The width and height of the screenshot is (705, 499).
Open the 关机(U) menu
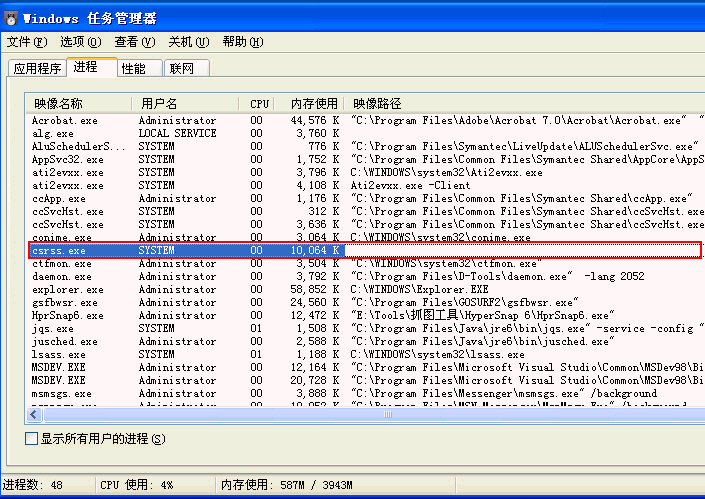click(189, 42)
